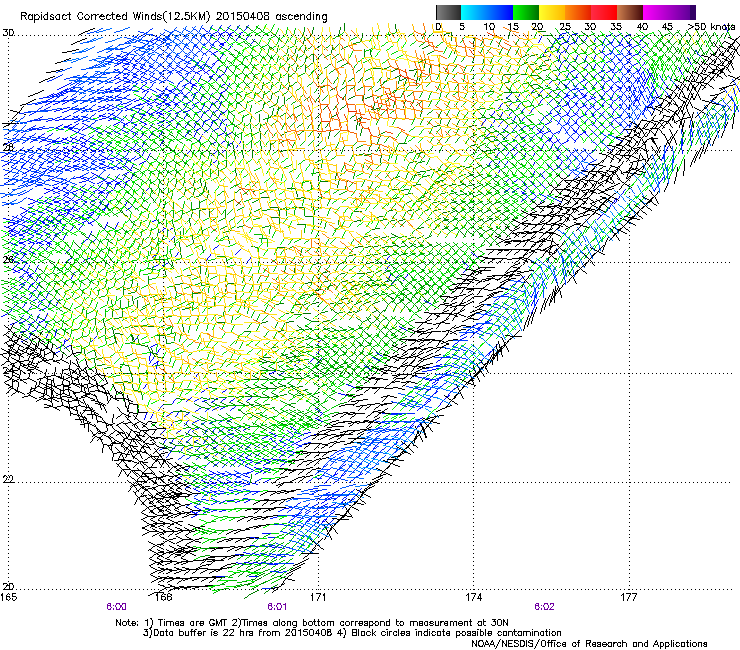Image resolution: width=740 pixels, height=650 pixels.
Task: Click the longitude label 177
Action: pyautogui.click(x=629, y=597)
